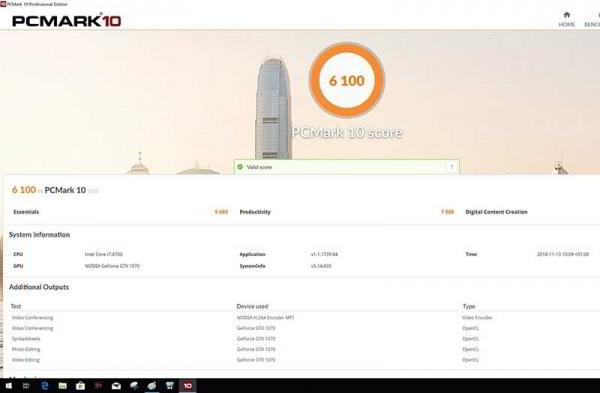Click the PCMark 10 logo

coord(67,21)
